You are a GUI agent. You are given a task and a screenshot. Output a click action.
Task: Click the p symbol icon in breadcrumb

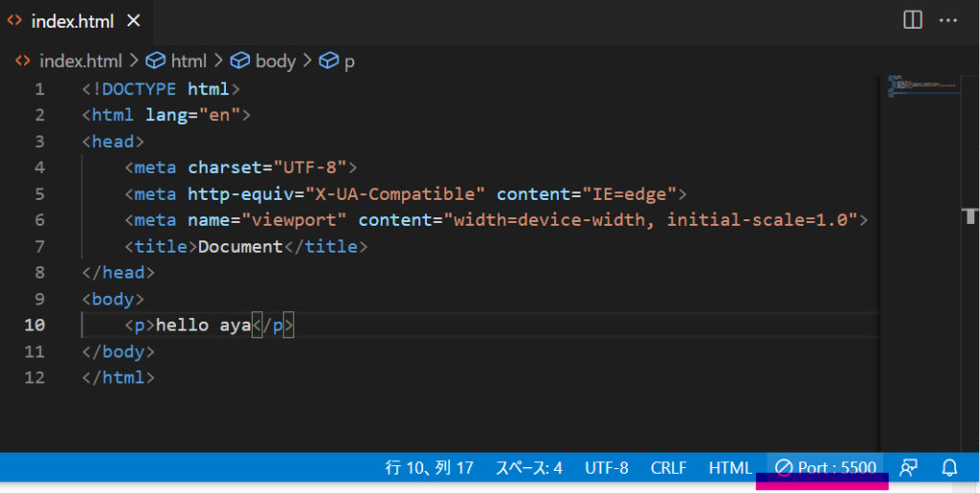[x=328, y=61]
